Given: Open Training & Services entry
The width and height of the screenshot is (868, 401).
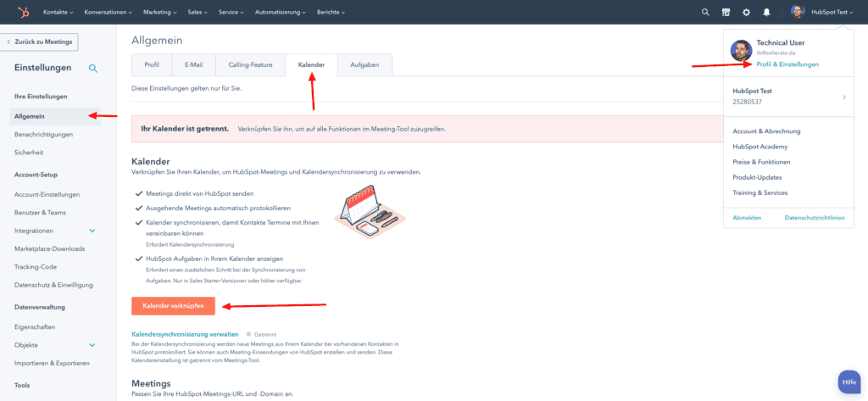Looking at the screenshot, I should coord(760,192).
